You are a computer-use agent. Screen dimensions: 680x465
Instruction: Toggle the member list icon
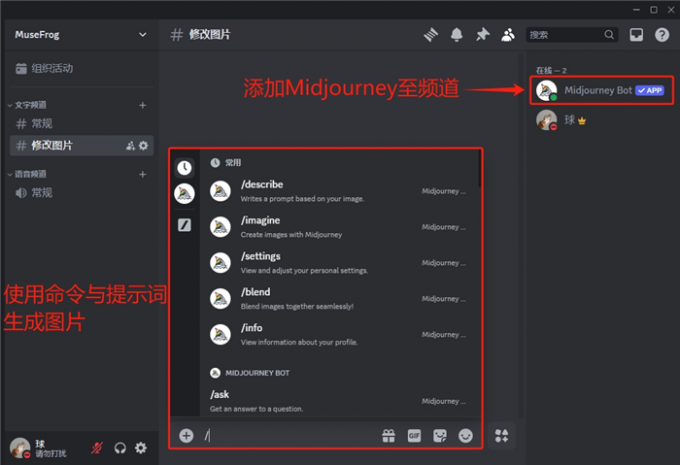pyautogui.click(x=508, y=35)
